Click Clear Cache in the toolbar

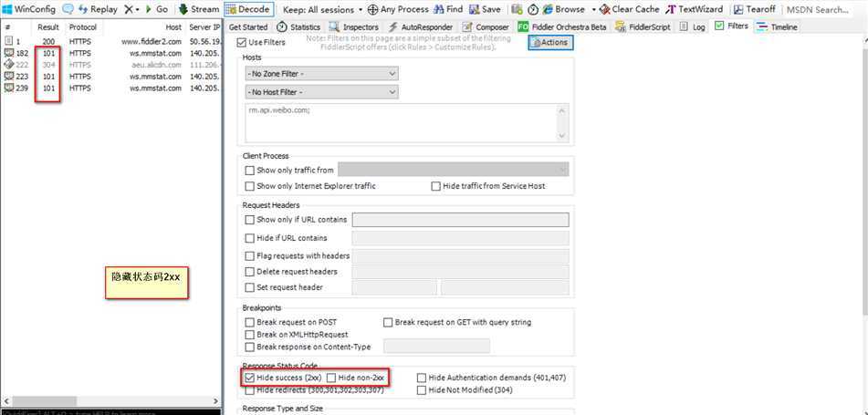tap(630, 9)
